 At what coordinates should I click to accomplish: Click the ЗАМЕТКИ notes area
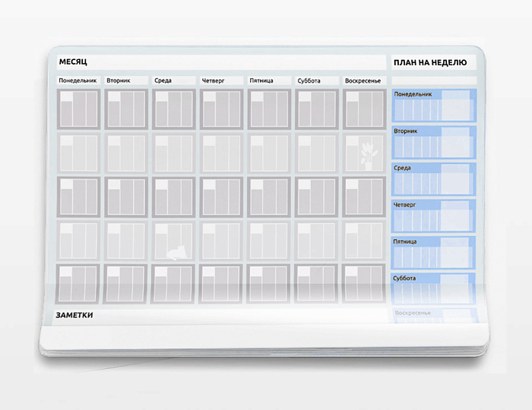point(220,315)
